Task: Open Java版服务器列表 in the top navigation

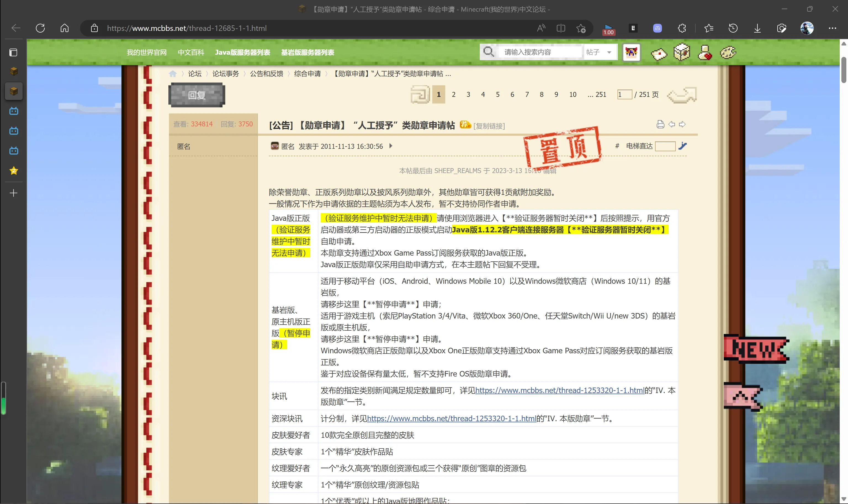Action: pyautogui.click(x=242, y=52)
